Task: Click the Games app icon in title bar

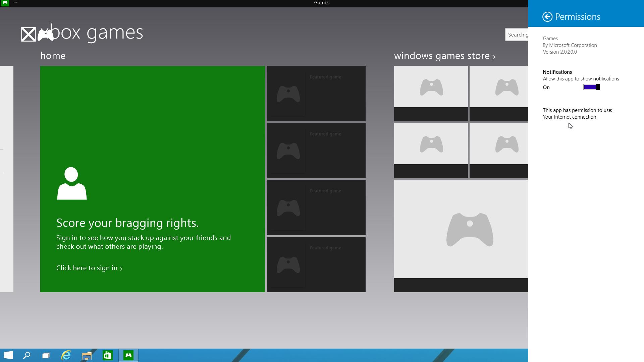Action: point(5,3)
